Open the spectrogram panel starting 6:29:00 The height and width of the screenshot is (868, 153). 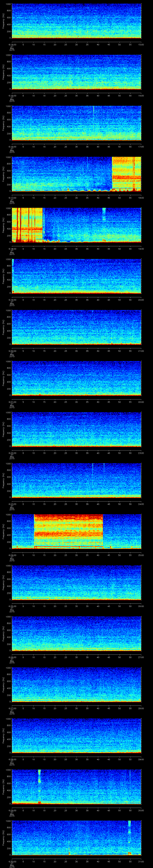point(76,787)
